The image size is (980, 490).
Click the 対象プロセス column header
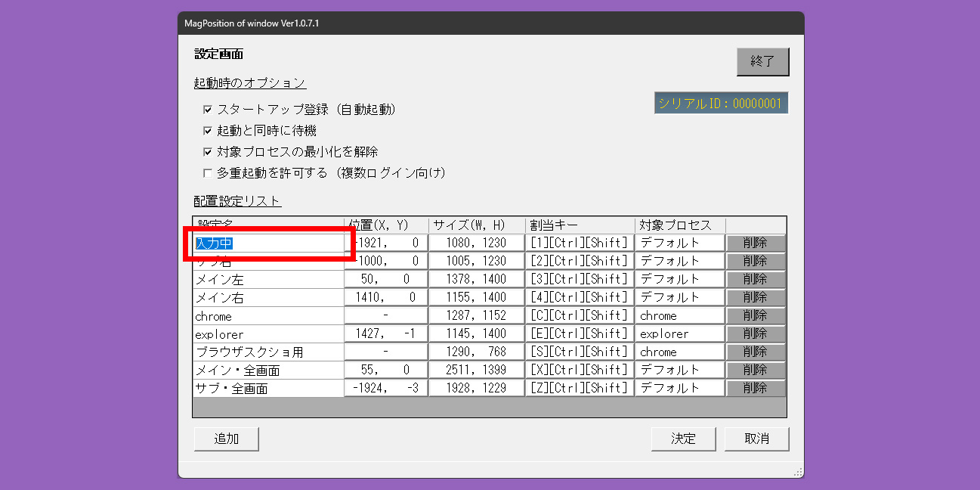click(x=680, y=225)
